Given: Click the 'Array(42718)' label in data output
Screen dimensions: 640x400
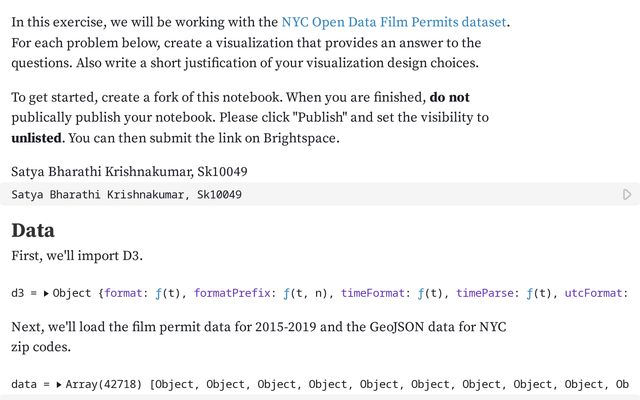Looking at the screenshot, I should point(104,384).
